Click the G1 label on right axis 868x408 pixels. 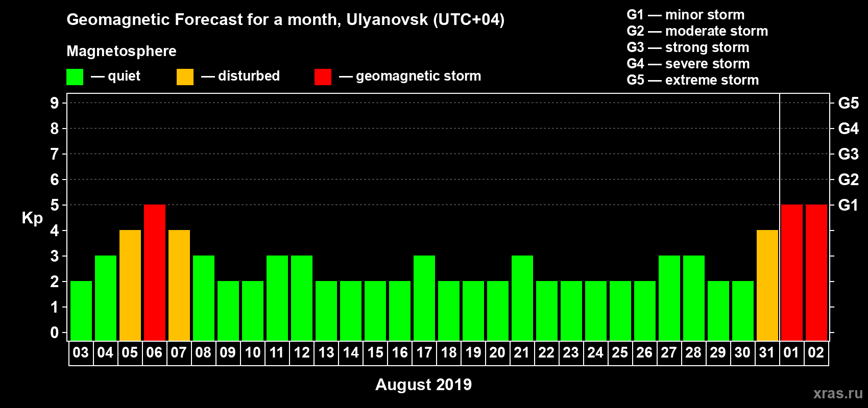tap(849, 205)
